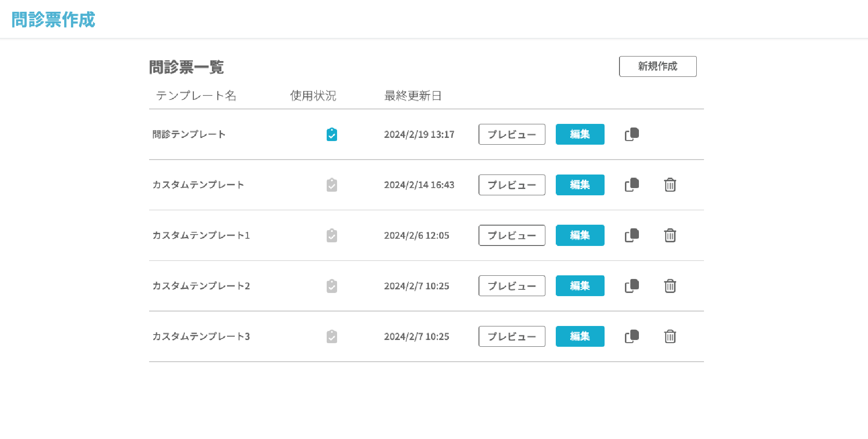868x439 pixels.
Task: Click the 新規作成 button
Action: 657,66
